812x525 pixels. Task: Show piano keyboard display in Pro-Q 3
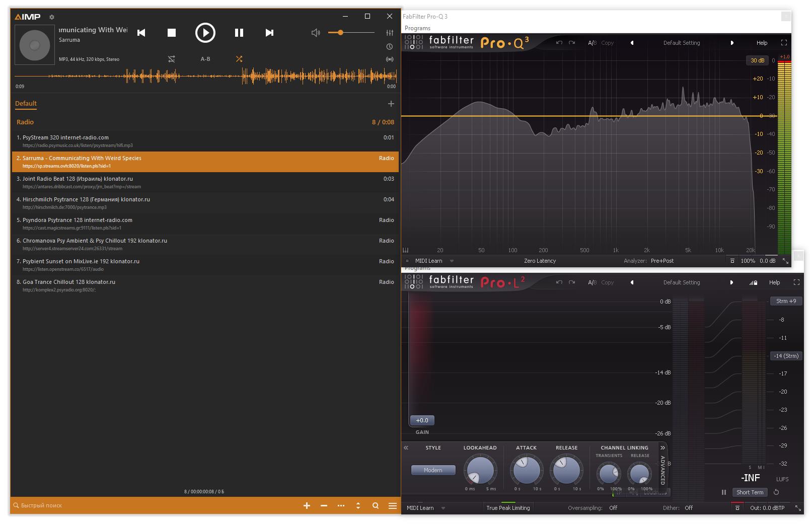[x=406, y=250]
